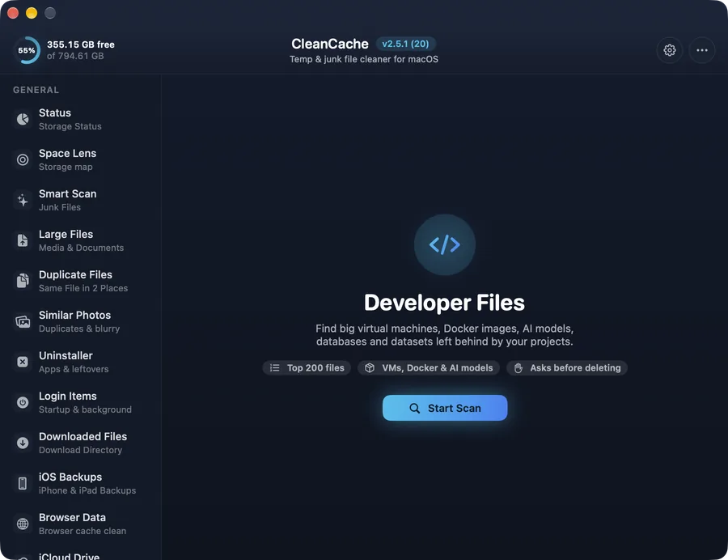The image size is (728, 560).
Task: Click the Duplicate Files icon
Action: [x=23, y=281]
